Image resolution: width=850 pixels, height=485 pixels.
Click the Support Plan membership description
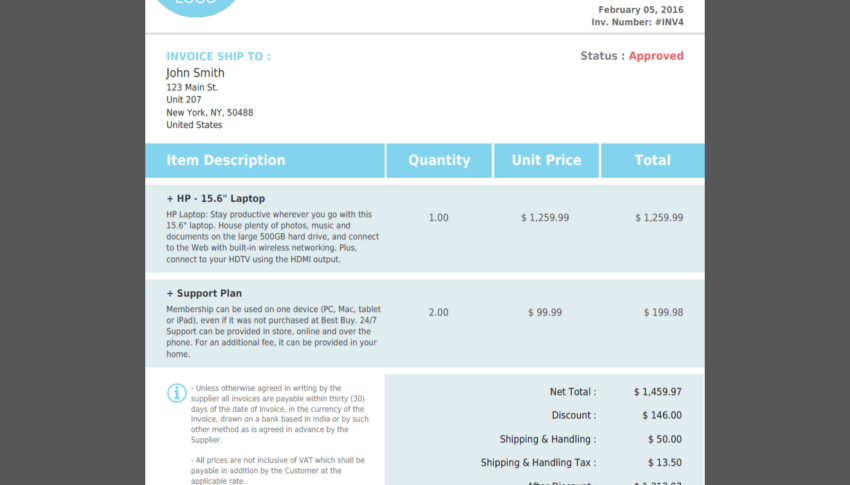[274, 332]
